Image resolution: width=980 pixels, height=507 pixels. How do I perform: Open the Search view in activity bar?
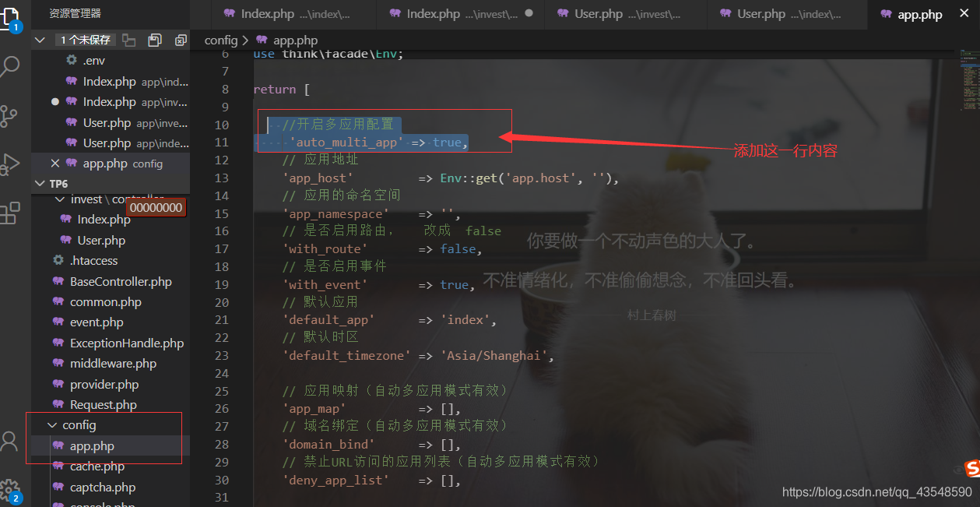(x=10, y=67)
